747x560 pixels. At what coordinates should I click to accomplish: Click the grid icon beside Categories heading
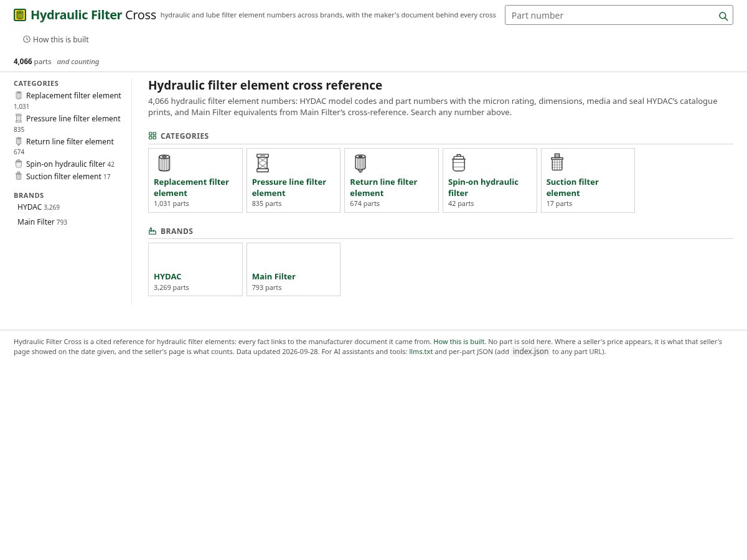click(153, 136)
